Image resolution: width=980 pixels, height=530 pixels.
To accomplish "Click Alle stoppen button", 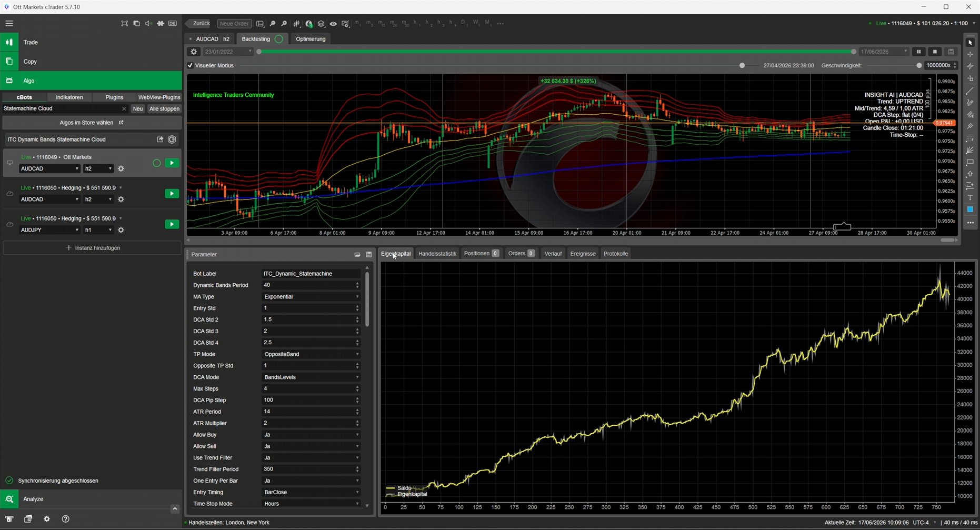I will (x=165, y=109).
